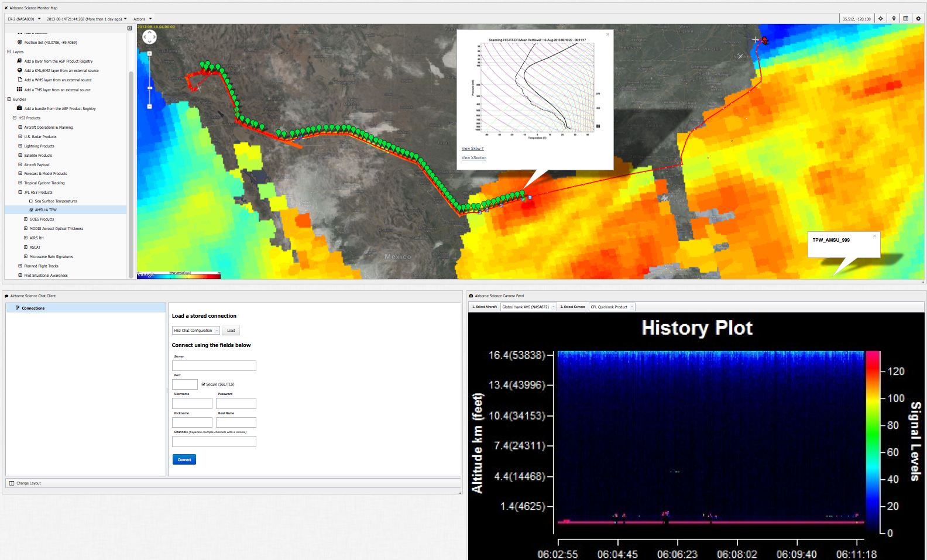Viewport: 927px width, 560px height.
Task: Uncheck the AMSU-A TPW layer
Action: [31, 210]
